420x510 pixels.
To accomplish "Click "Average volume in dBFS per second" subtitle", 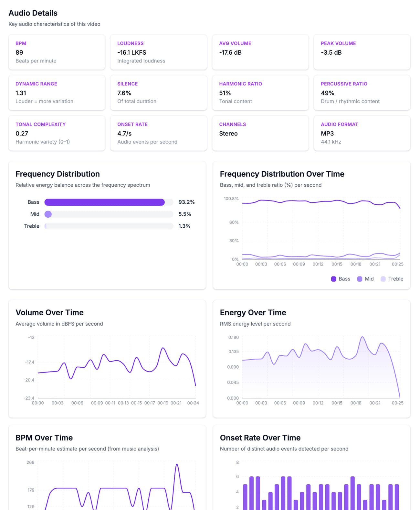I will (59, 324).
